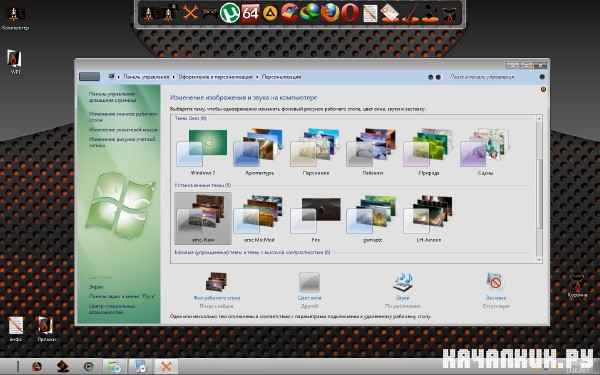Launch Google Chrome from the dock
600x375 pixels.
click(290, 13)
